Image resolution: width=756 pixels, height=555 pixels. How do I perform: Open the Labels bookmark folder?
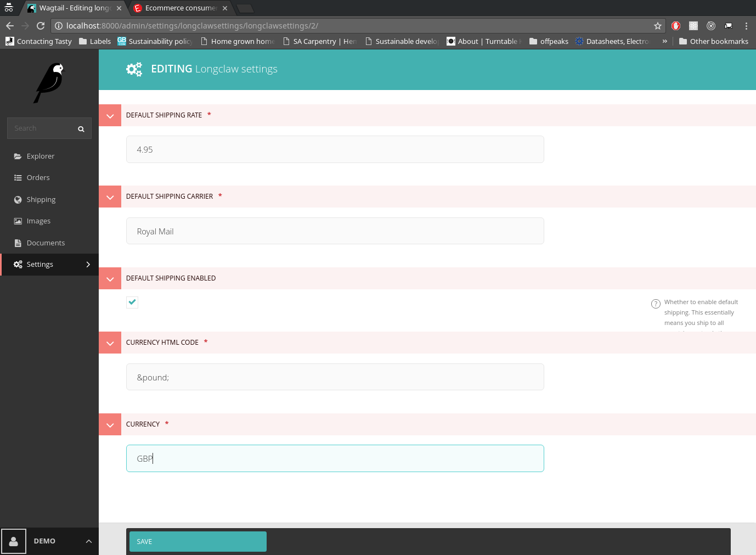click(95, 41)
